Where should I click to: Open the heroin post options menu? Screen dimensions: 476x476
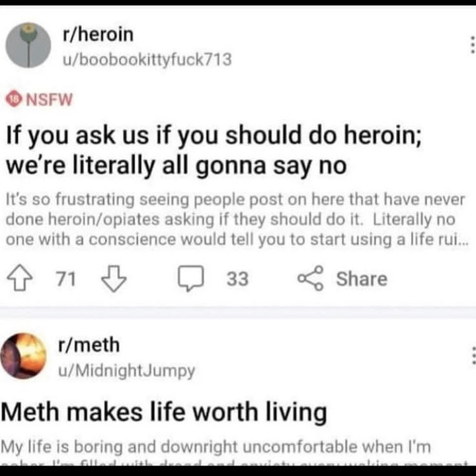tap(471, 45)
